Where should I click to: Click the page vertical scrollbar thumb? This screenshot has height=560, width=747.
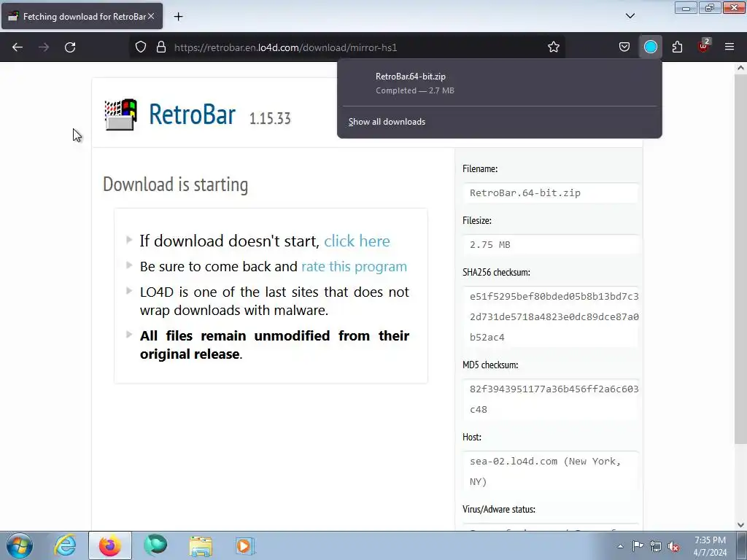tap(740, 257)
